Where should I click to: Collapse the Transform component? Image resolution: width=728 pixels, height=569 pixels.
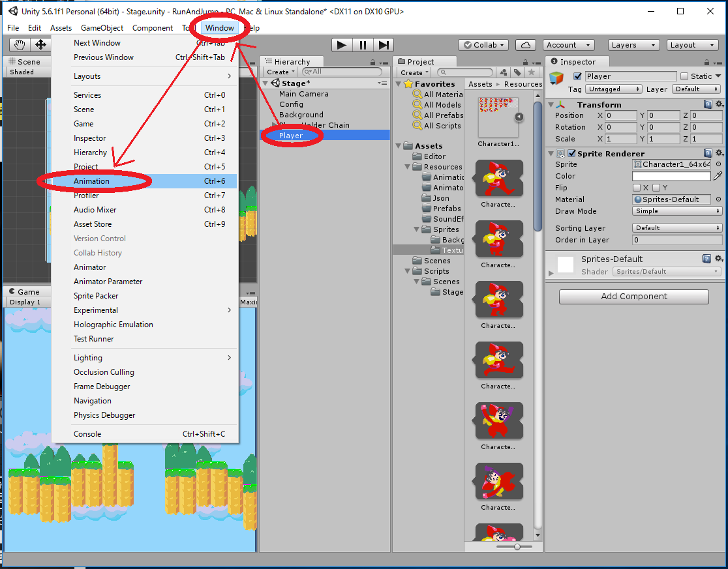(x=551, y=105)
